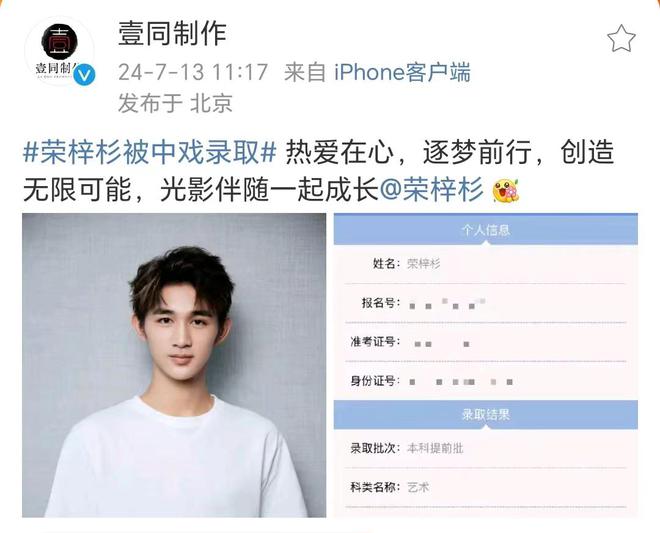Open the #荣梓杉被中戏录取# hashtag
660x533 pixels.
coord(149,152)
